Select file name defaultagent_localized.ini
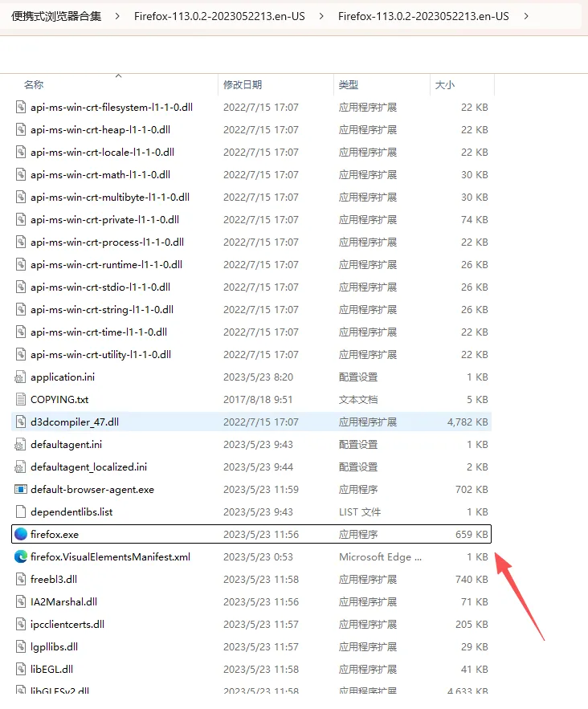 click(88, 467)
